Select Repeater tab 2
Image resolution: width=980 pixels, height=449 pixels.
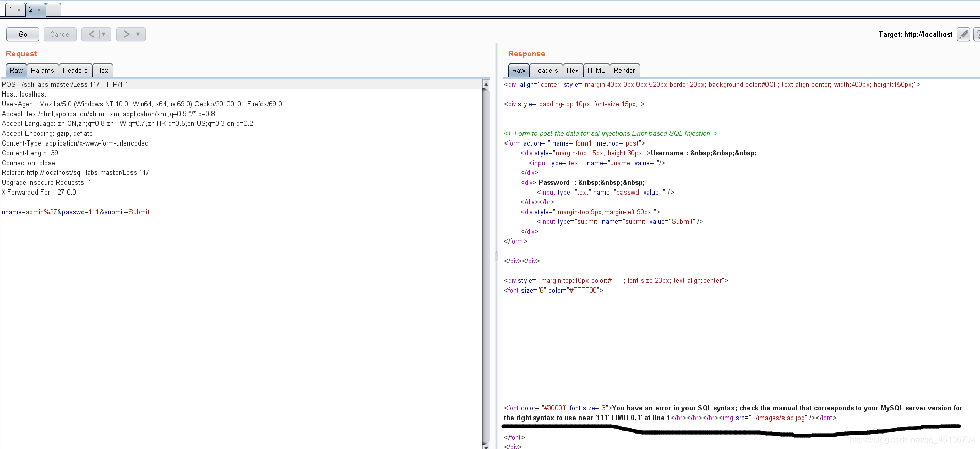click(x=31, y=9)
